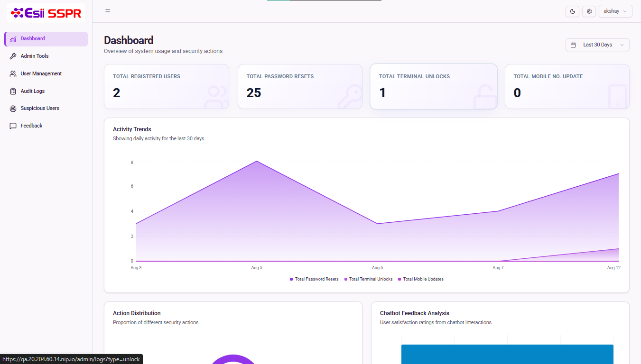Screen dimensions: 641x364
Task: Open the Audit Logs sidebar item
Action: click(46, 91)
